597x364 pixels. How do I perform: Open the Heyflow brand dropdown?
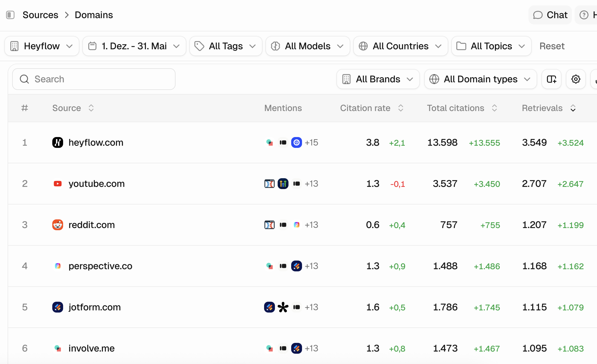(x=42, y=46)
